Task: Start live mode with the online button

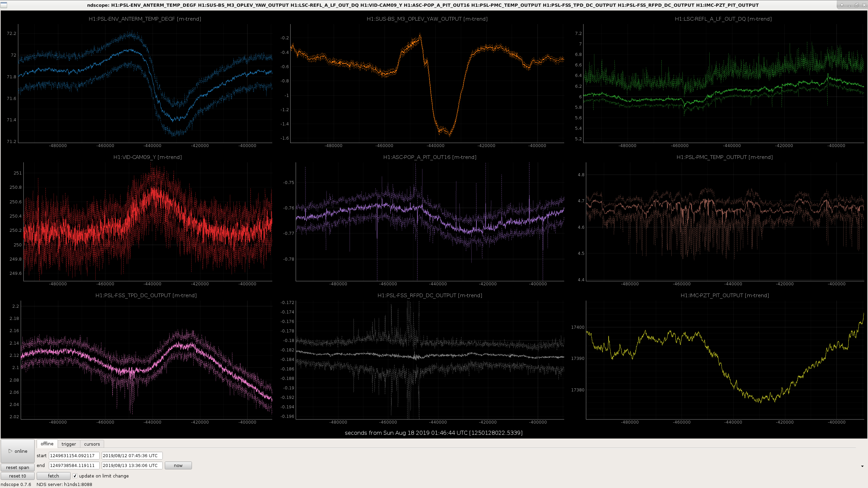Action: coord(18,451)
